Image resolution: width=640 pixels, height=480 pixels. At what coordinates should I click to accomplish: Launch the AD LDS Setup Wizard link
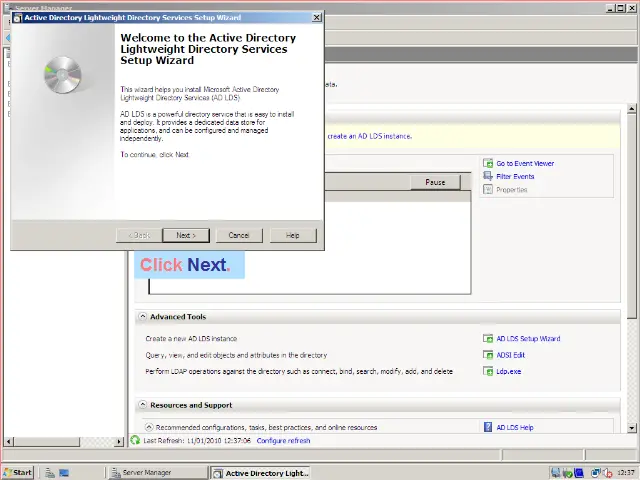528,338
